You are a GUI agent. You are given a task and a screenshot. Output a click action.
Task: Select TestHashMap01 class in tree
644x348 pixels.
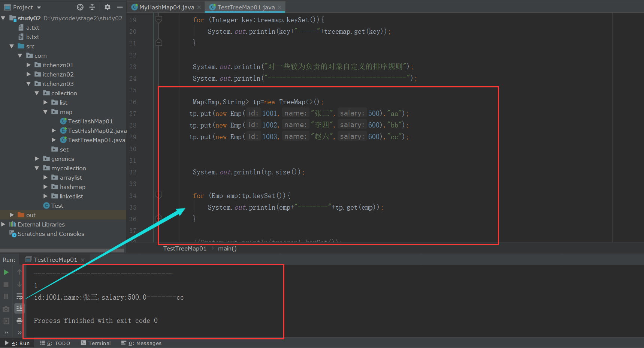tap(90, 121)
